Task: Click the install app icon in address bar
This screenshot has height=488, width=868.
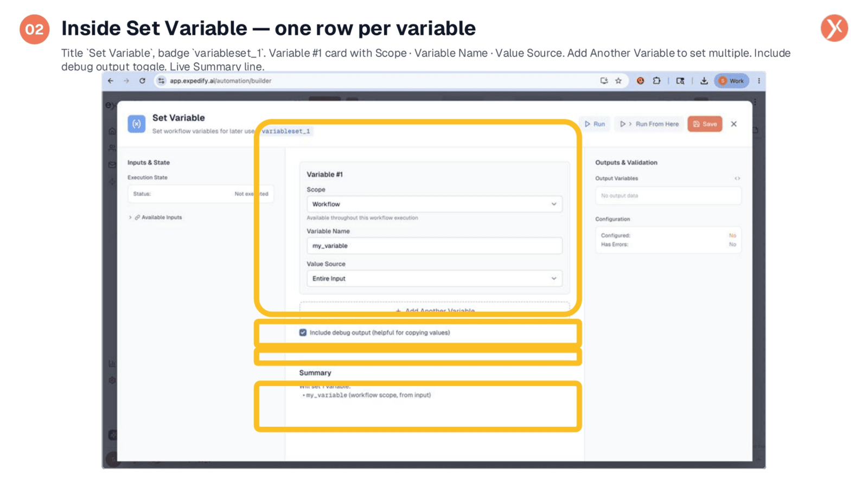Action: (x=604, y=81)
